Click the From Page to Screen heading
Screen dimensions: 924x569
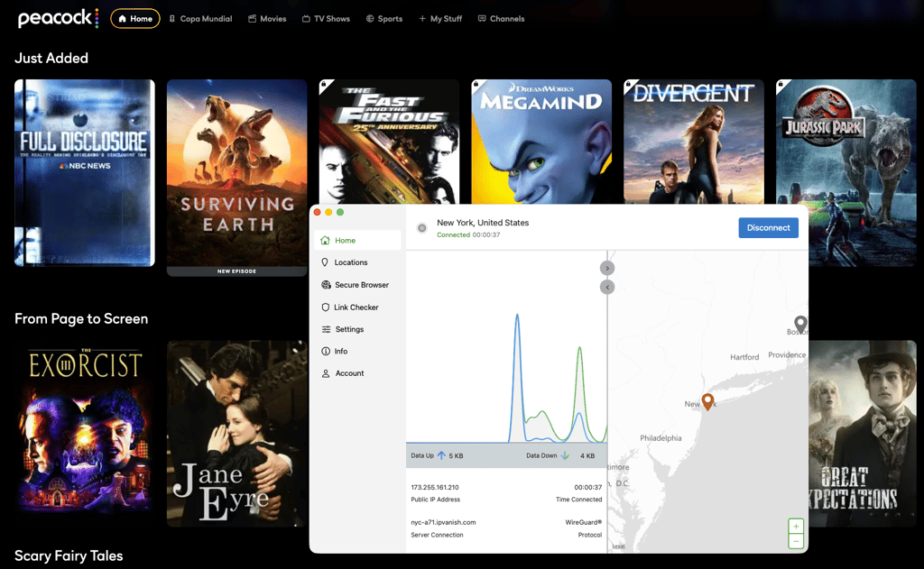coord(81,318)
